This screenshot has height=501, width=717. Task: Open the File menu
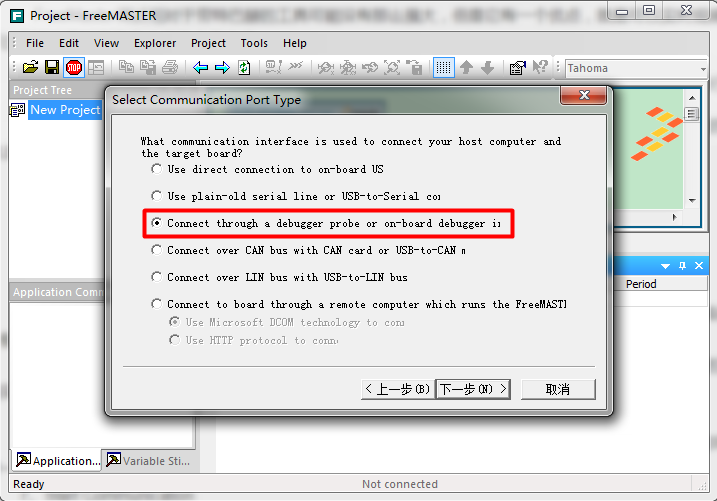[x=35, y=43]
